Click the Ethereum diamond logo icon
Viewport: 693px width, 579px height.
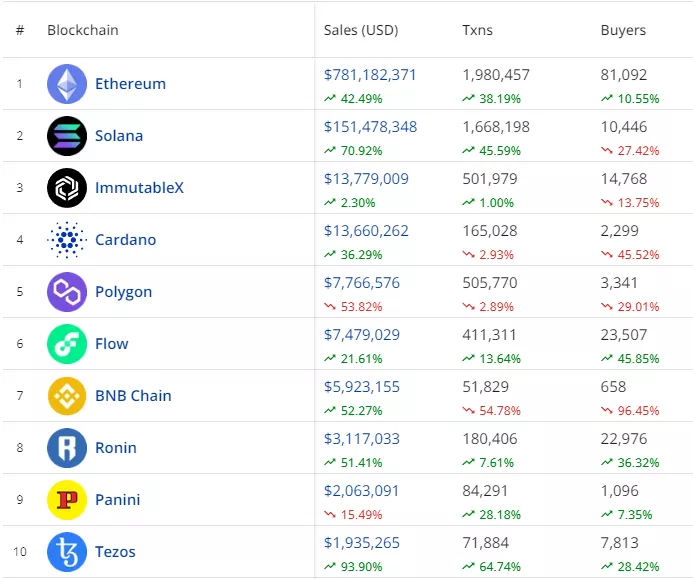click(x=67, y=84)
